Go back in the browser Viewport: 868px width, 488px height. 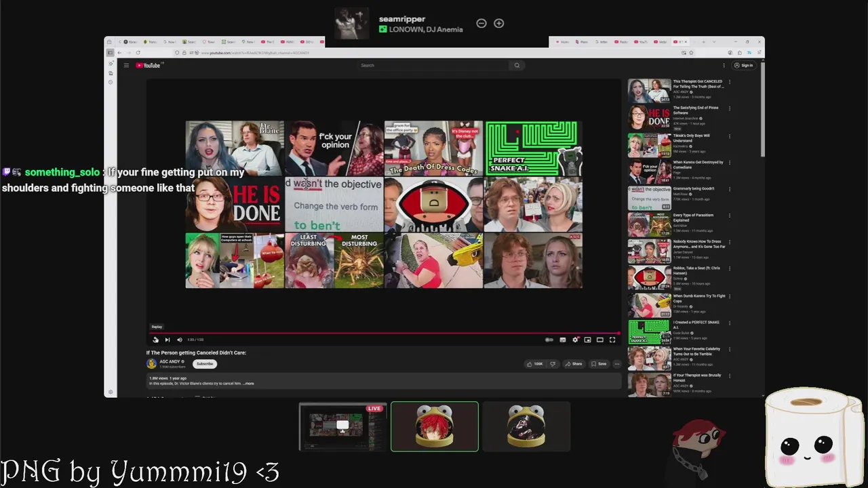pyautogui.click(x=119, y=53)
